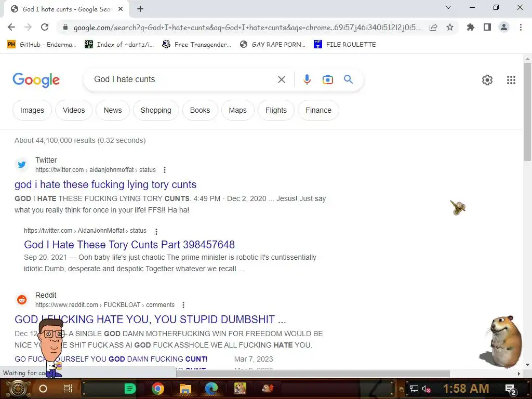The height and width of the screenshot is (399, 532).
Task: Click the Chrome taskbar icon
Action: click(x=158, y=389)
